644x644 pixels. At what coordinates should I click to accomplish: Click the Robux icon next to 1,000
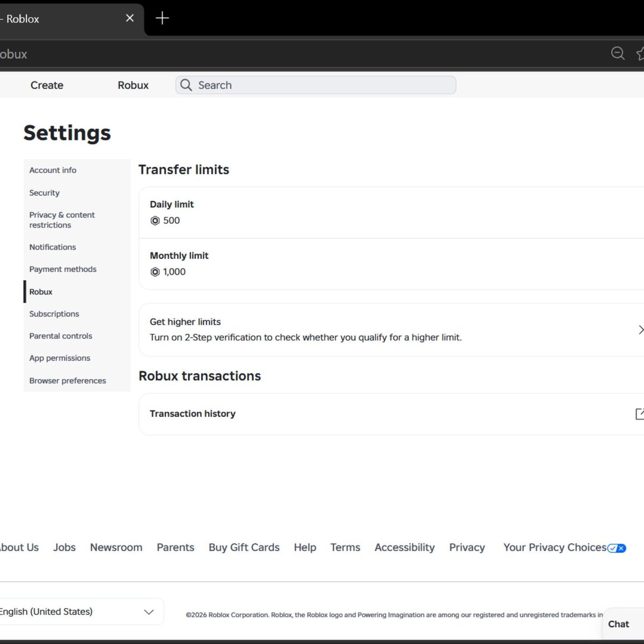click(155, 272)
